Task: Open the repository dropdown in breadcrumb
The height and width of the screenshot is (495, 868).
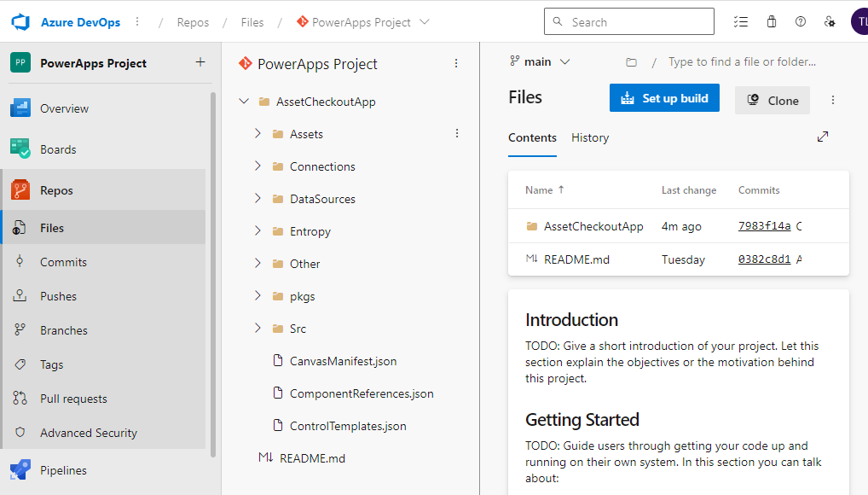Action: 425,22
